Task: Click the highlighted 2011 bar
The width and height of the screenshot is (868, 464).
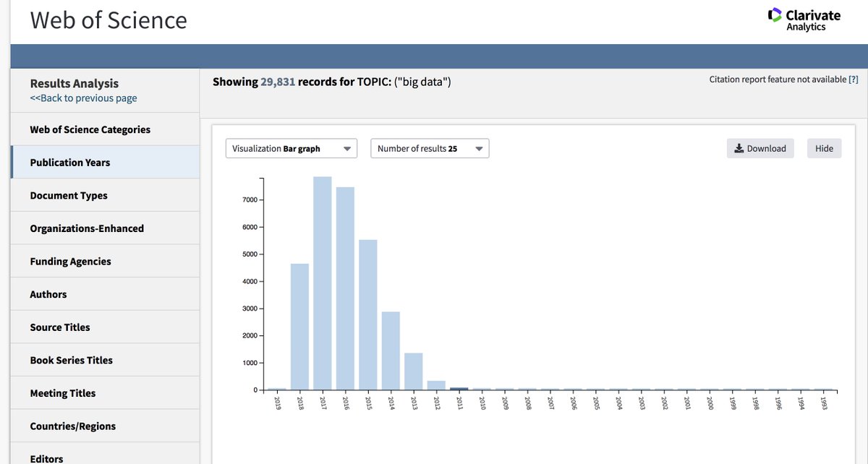Action: (x=459, y=389)
